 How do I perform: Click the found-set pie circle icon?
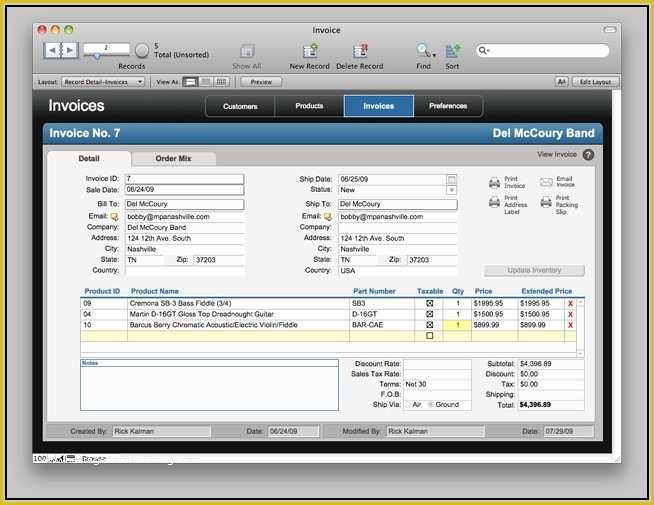coord(142,50)
